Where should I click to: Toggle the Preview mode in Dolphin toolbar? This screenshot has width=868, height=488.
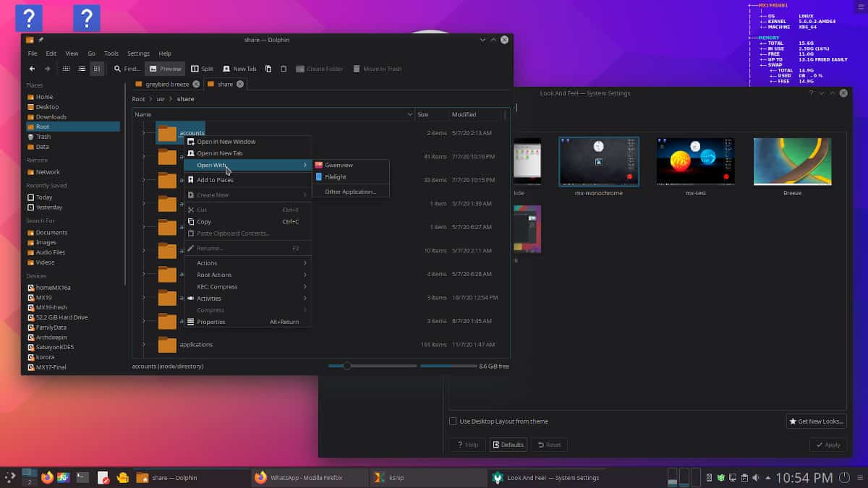(x=165, y=68)
